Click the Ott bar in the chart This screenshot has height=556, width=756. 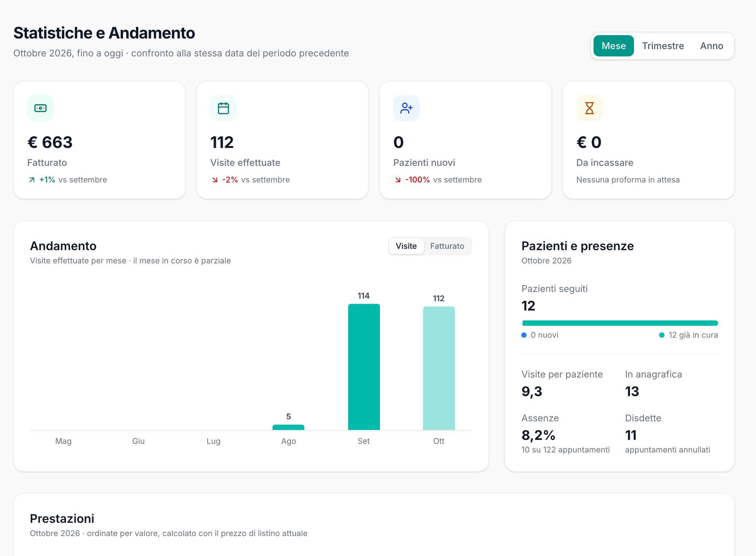[x=439, y=368]
